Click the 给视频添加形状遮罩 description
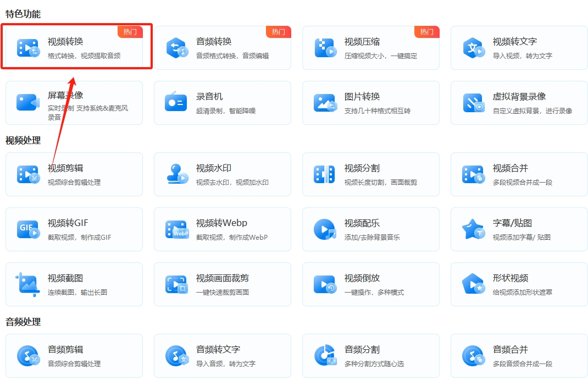 point(523,293)
